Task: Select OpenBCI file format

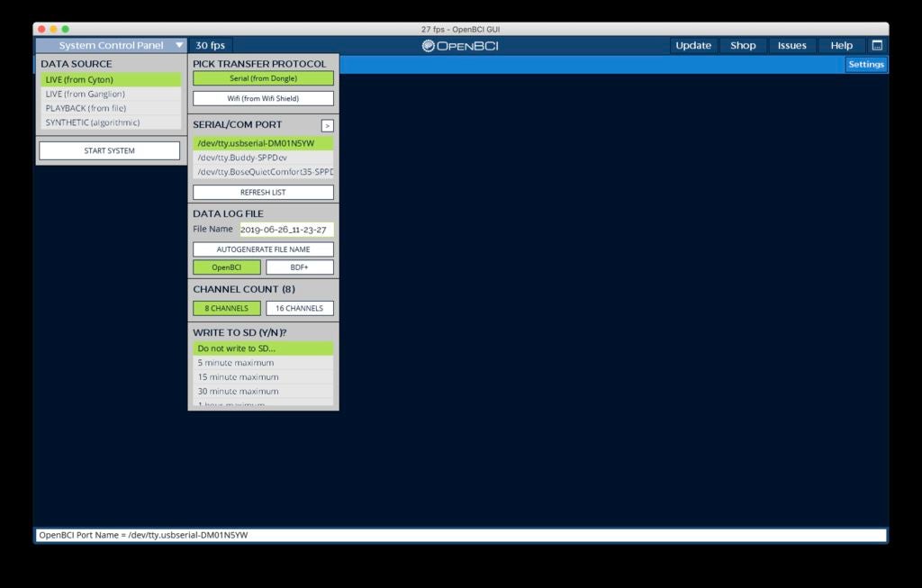Action: point(227,267)
